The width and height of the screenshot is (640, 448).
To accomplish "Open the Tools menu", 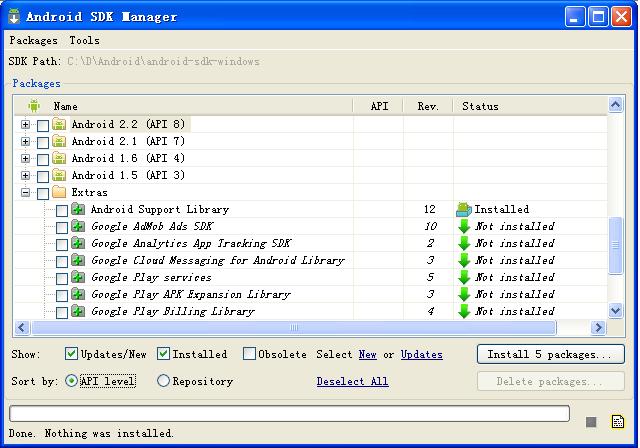I will coord(84,40).
